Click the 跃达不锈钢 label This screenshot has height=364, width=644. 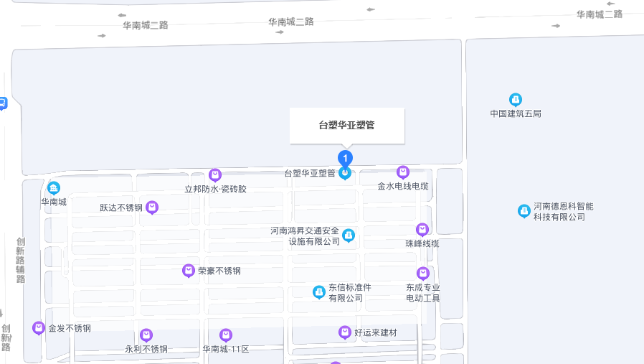121,207
